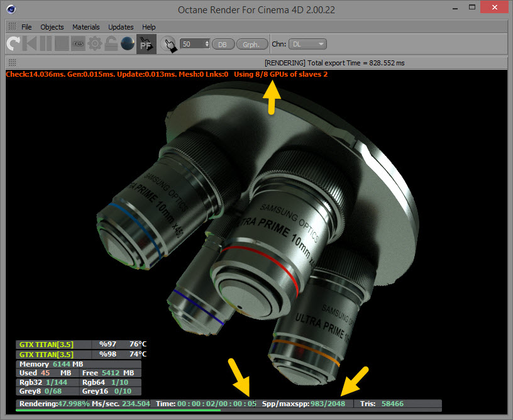Click the Used 45 MB value

click(47, 373)
